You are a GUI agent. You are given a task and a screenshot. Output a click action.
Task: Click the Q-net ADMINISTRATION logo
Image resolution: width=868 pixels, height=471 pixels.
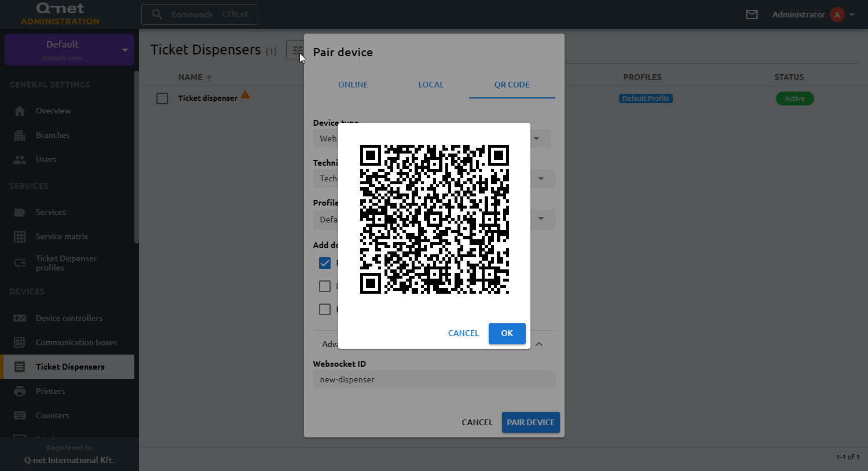(x=60, y=14)
